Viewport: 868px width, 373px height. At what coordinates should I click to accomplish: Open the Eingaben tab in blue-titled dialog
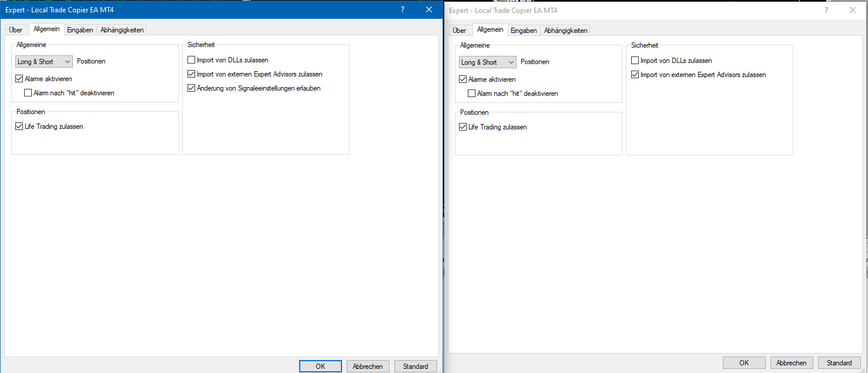point(80,30)
